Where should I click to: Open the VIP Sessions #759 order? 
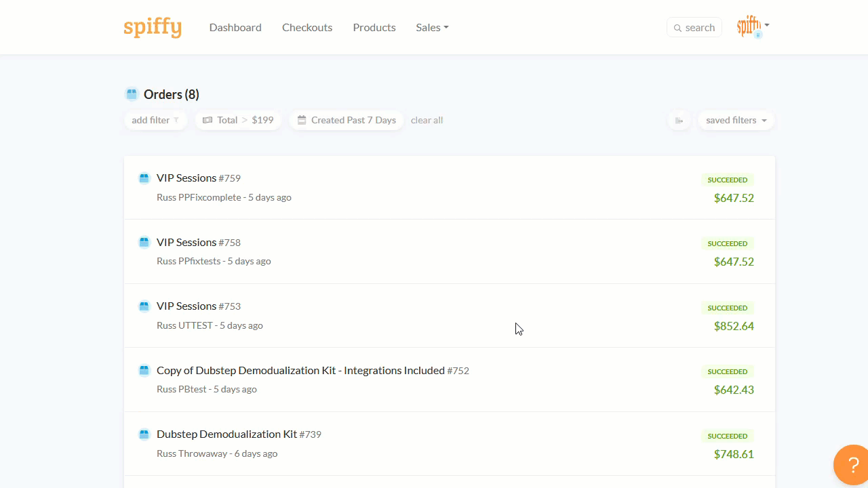(199, 178)
